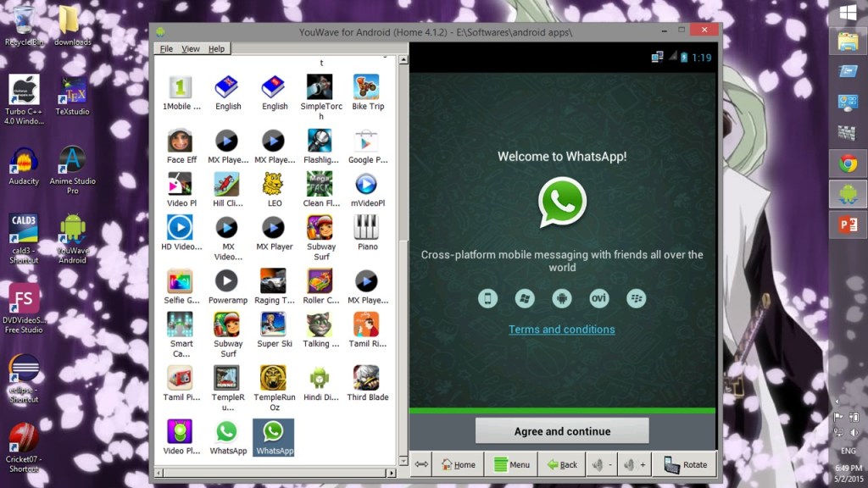Open the SimpleTorch app icon
Screen dimensions: 868x488
(320, 87)
